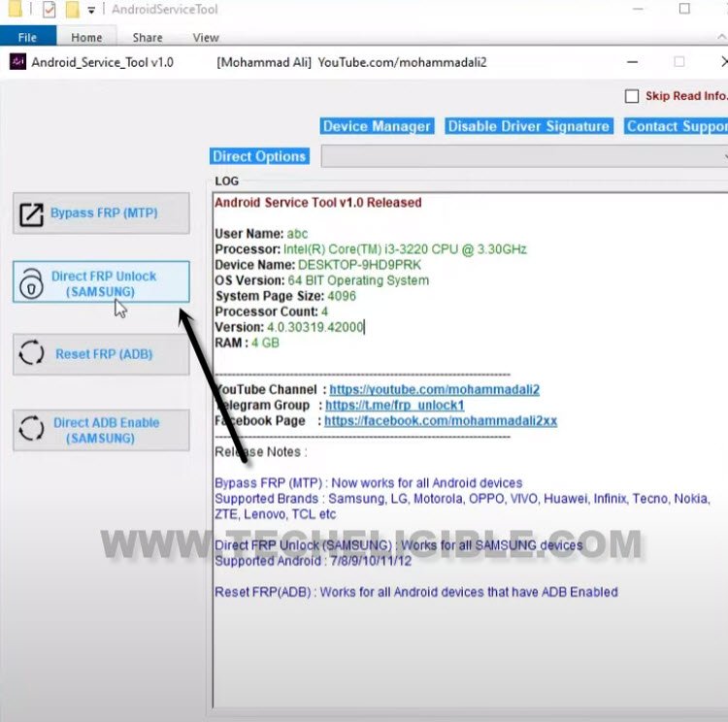Click the circular arrows icon beside Reset FRP (ADB)

pos(31,353)
